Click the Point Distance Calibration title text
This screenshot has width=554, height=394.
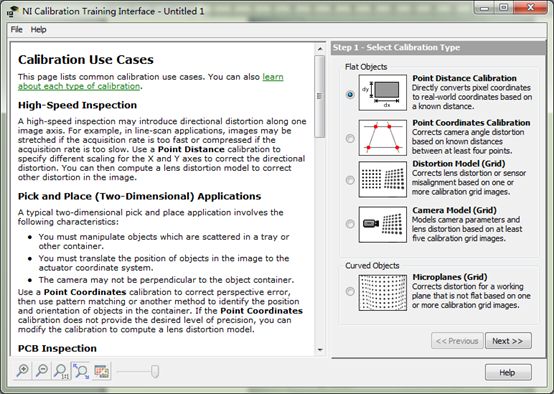pyautogui.click(x=464, y=78)
